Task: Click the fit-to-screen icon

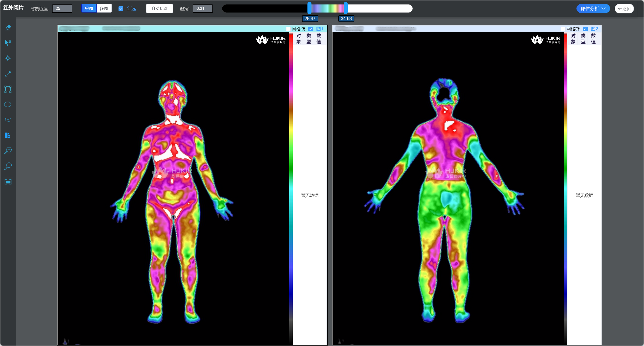Action: tap(8, 182)
